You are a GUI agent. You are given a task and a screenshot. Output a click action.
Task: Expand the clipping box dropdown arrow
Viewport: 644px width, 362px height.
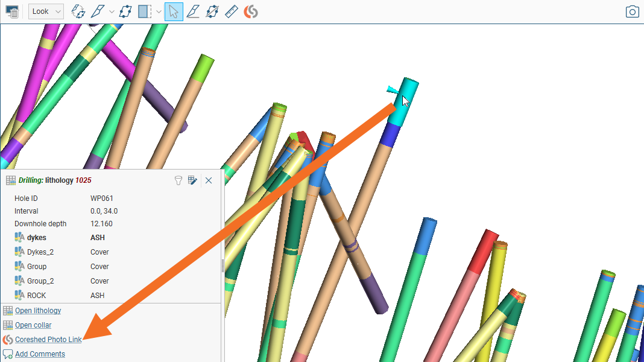(158, 11)
